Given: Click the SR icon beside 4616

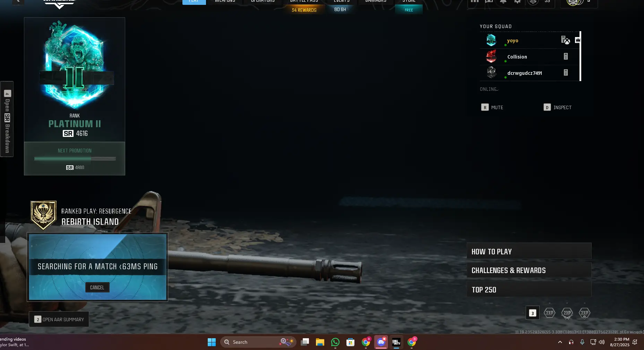Looking at the screenshot, I should pos(68,133).
